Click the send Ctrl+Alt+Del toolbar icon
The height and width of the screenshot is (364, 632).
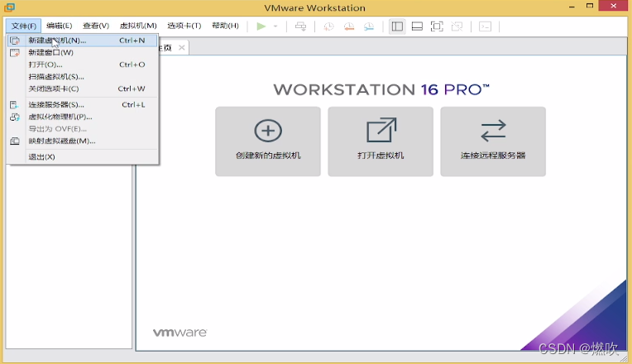coord(300,26)
